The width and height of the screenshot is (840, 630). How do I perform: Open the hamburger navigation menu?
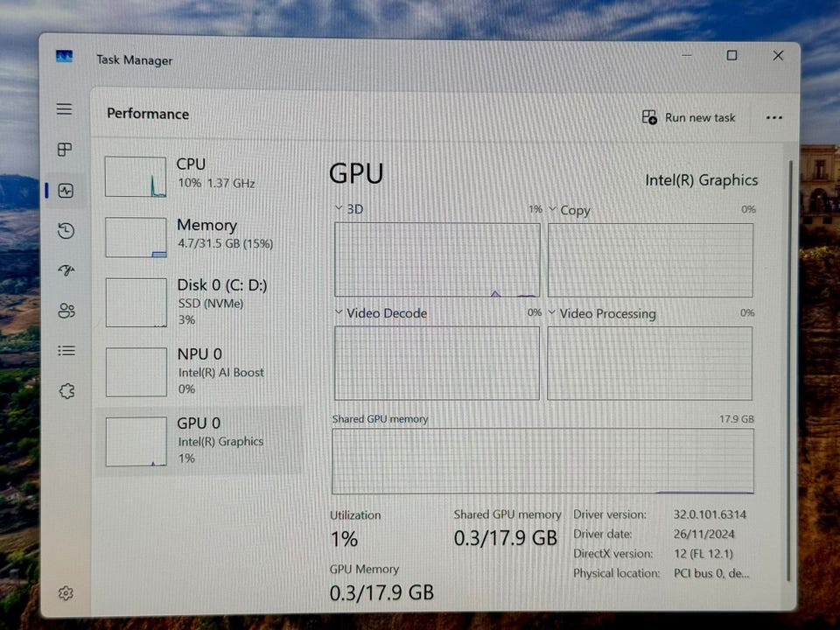pos(64,109)
